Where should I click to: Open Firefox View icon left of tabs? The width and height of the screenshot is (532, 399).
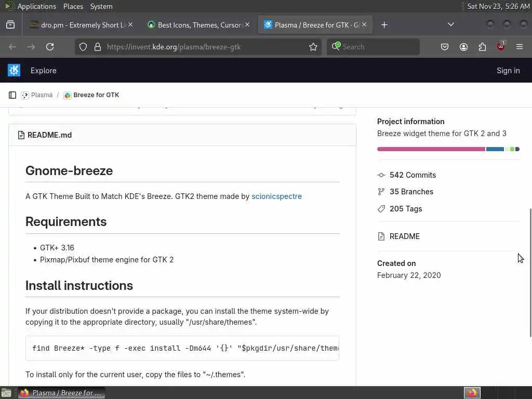coord(10,25)
